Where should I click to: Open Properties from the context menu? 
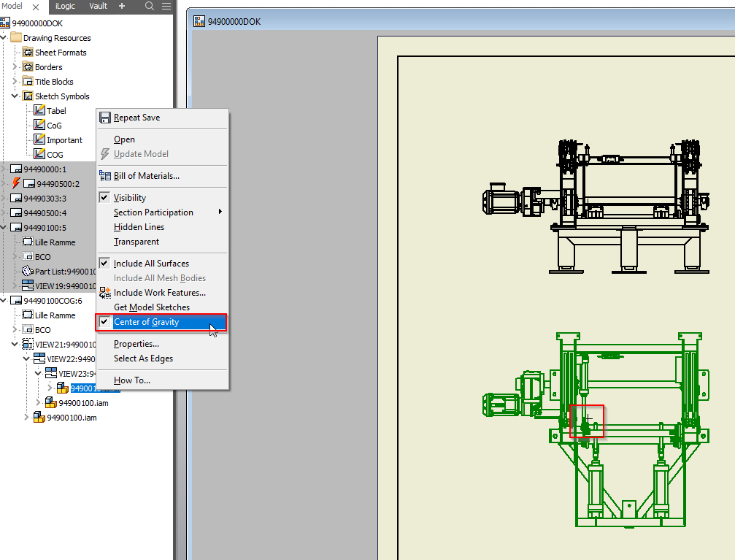coord(136,344)
